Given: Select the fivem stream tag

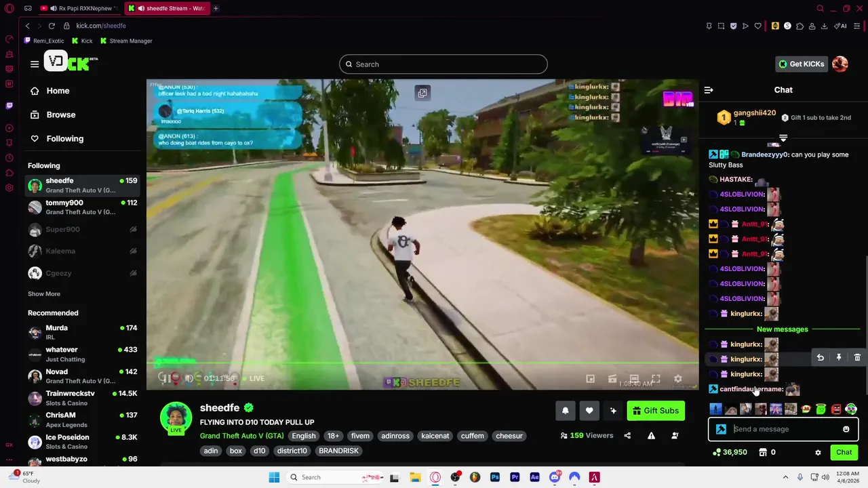Looking at the screenshot, I should pos(360,436).
